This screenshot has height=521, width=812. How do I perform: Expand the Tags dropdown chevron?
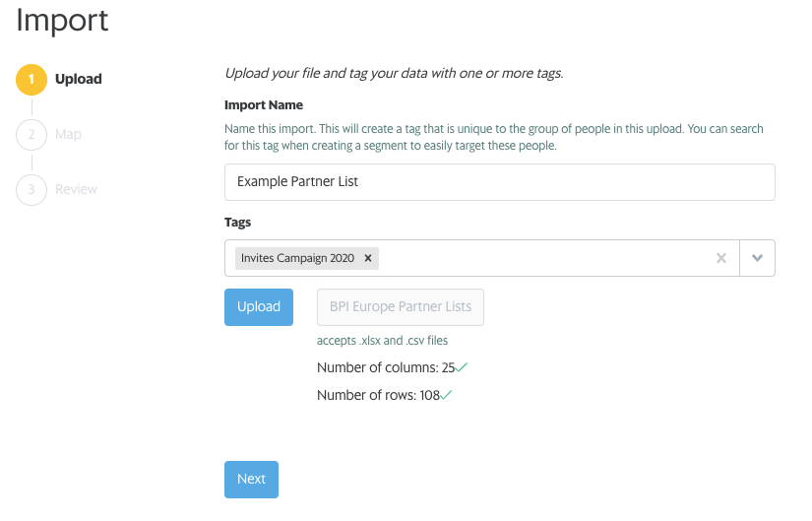(x=757, y=258)
